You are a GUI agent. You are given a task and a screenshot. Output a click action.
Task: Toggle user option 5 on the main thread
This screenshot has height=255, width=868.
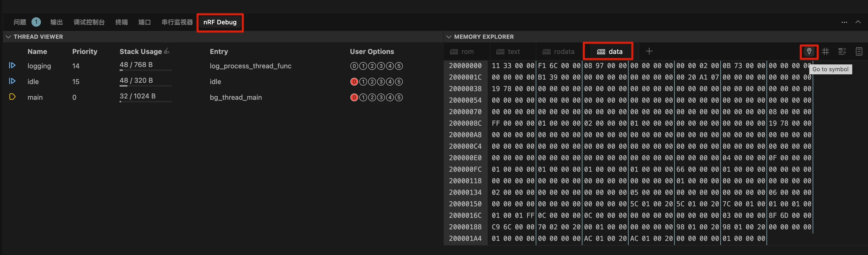point(399,98)
